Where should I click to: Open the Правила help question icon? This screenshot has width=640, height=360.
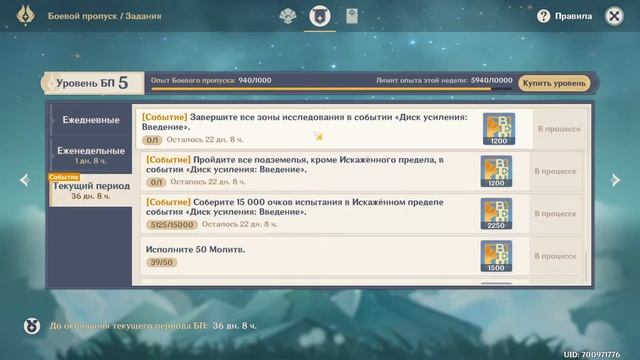(x=543, y=16)
